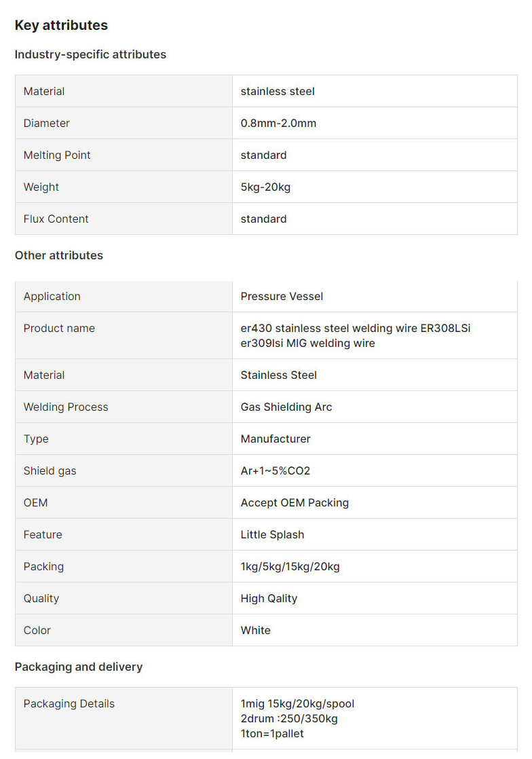Click the Diameter value 0.8mm-2.0mm
This screenshot has width=532, height=759.
(278, 123)
